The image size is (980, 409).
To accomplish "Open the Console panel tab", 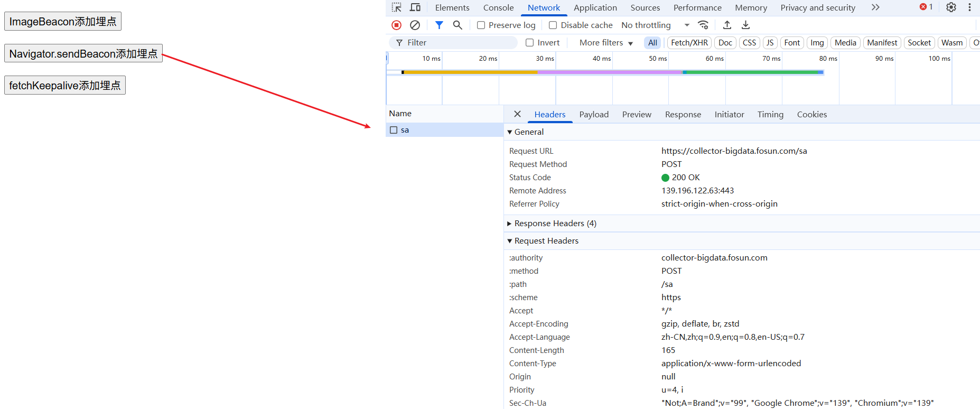I will coord(498,7).
